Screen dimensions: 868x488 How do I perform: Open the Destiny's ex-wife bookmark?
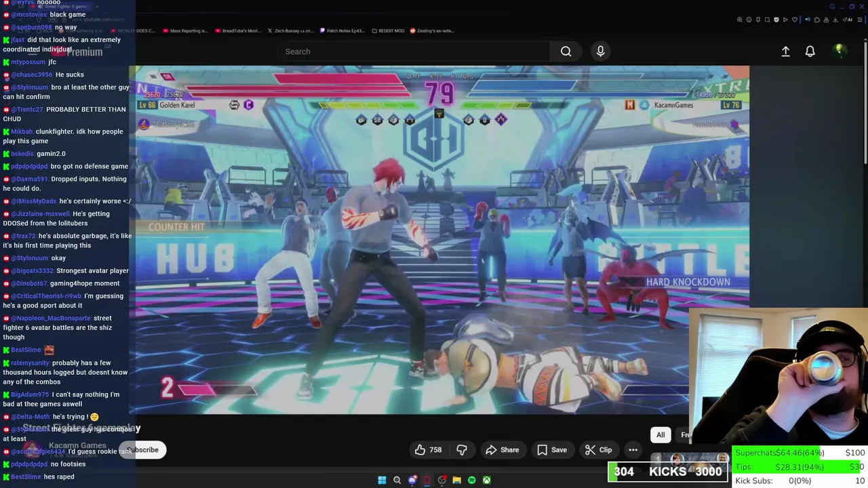432,30
